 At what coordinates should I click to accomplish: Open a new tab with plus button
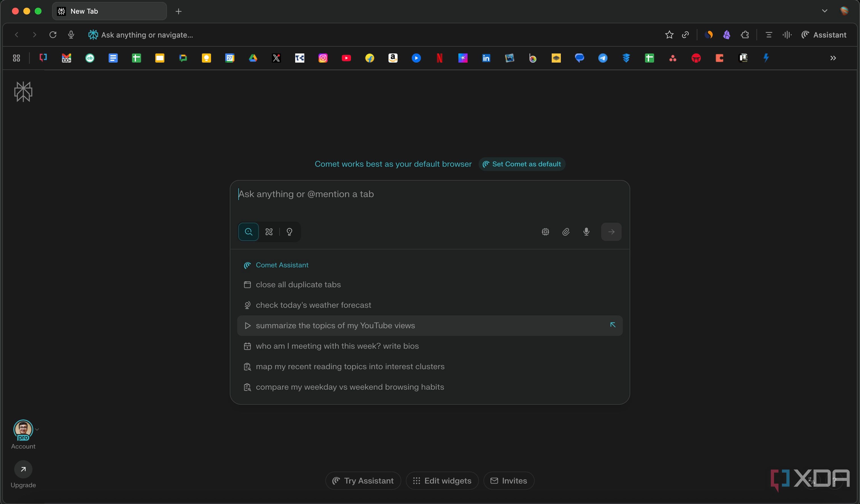coord(179,11)
